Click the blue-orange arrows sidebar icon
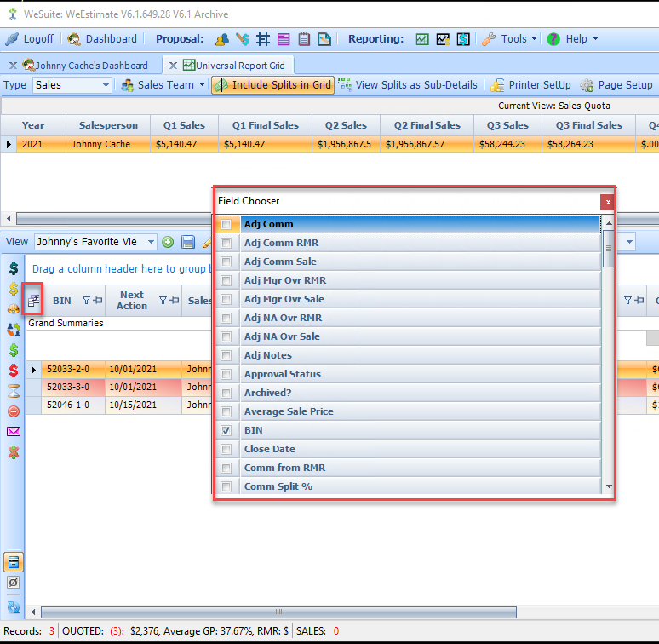This screenshot has height=644, width=659. click(14, 330)
